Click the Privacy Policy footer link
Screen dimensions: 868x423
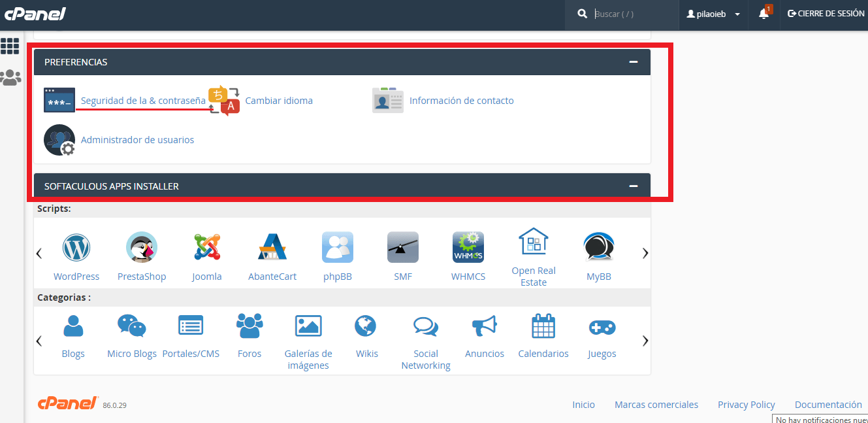pos(747,405)
